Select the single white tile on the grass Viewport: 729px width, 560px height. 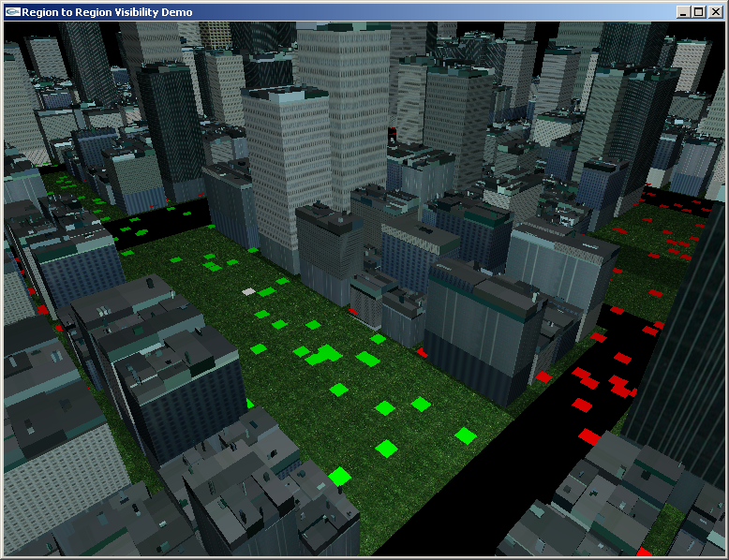[x=249, y=291]
